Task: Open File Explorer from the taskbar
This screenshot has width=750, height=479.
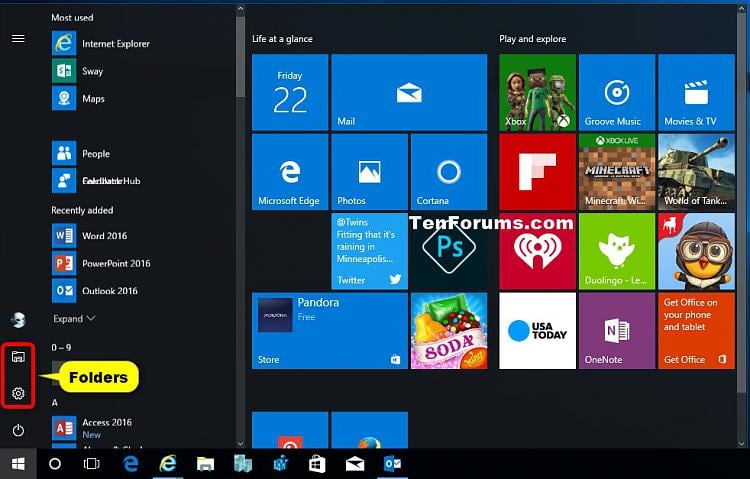Action: coord(205,464)
